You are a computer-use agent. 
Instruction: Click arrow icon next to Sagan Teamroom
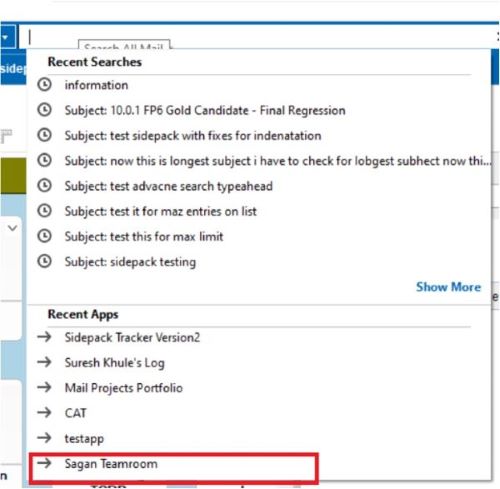pos(44,463)
